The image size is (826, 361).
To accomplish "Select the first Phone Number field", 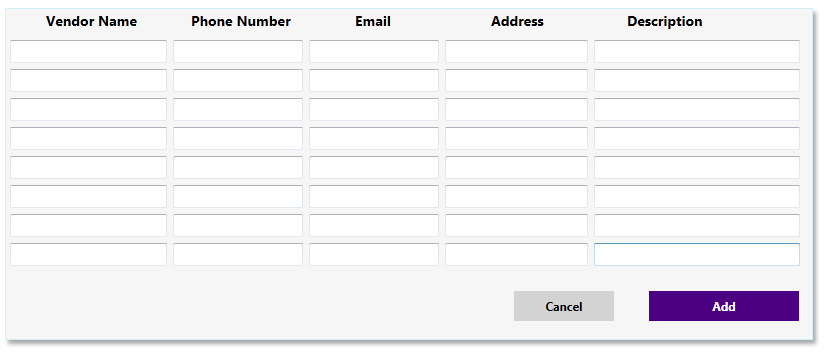I will 238,51.
